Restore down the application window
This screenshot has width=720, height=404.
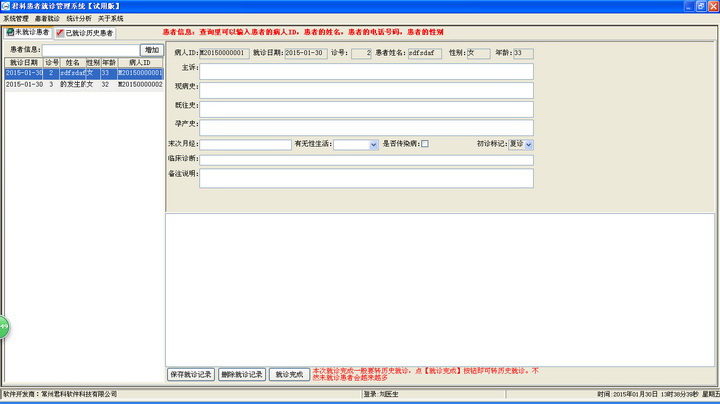click(701, 6)
